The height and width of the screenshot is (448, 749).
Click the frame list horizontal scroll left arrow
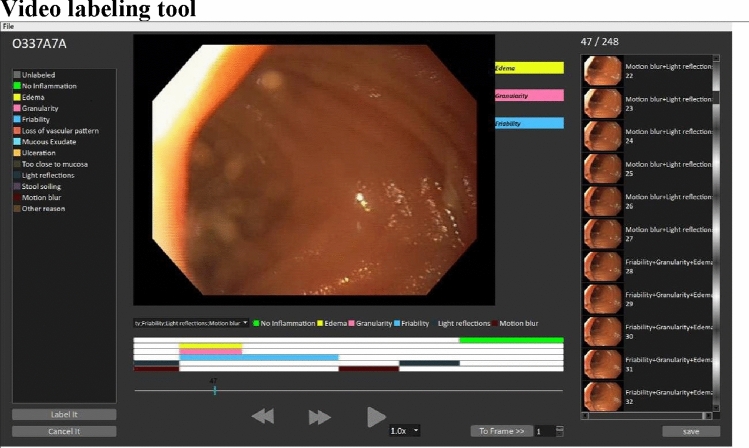click(x=585, y=416)
